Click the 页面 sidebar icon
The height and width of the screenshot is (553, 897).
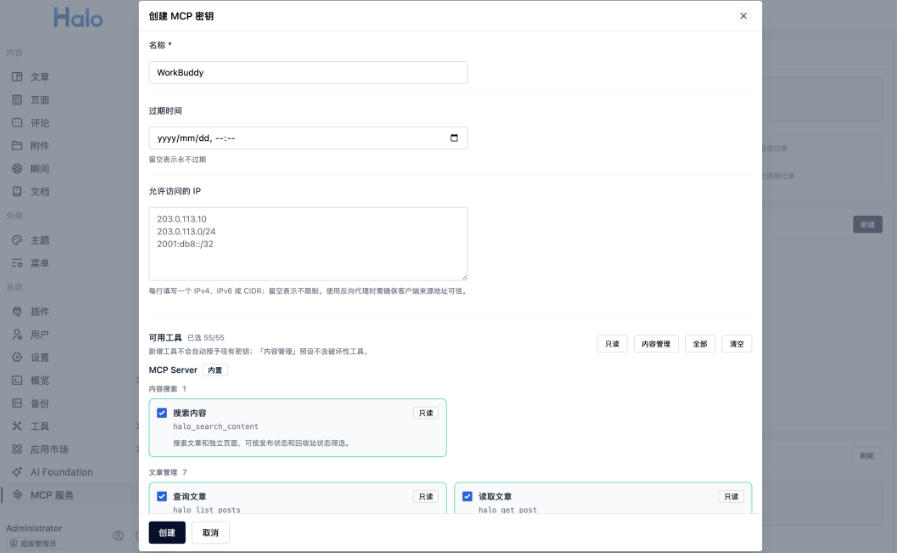[x=17, y=100]
